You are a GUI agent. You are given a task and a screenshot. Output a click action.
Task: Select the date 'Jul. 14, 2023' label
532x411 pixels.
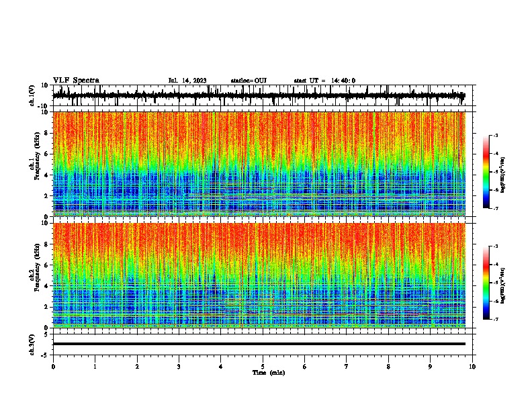(187, 81)
